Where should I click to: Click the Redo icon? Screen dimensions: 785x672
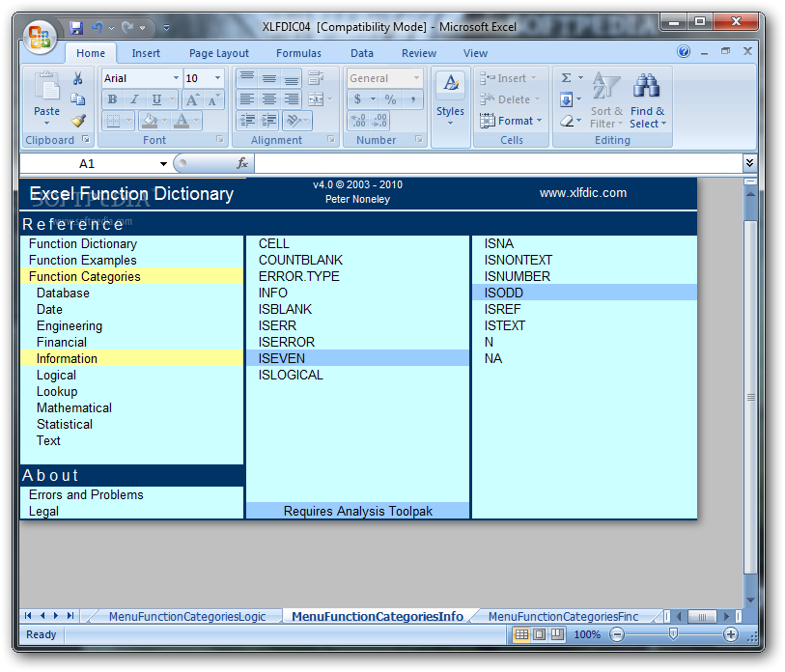(x=127, y=28)
